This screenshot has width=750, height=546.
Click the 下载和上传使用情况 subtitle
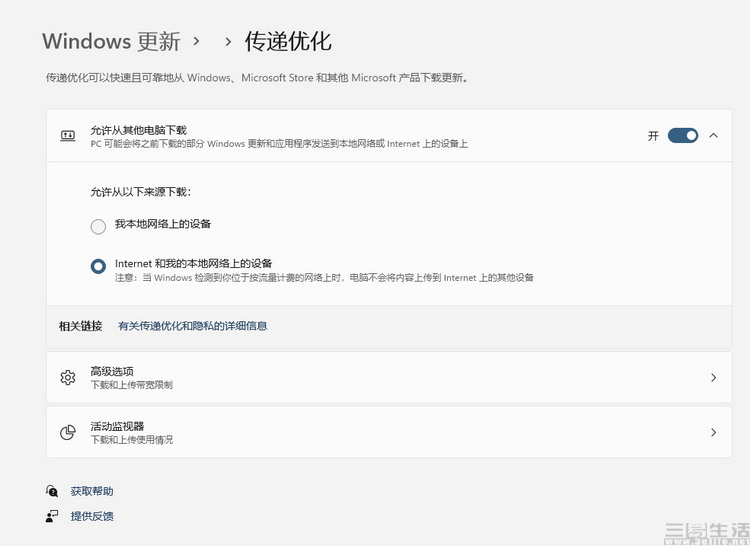pyautogui.click(x=132, y=440)
